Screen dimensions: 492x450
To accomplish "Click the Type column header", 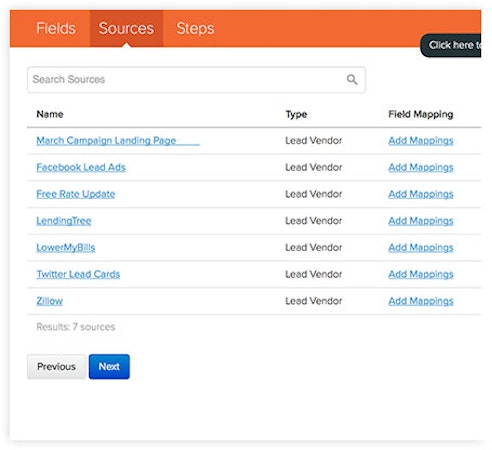I will coord(296,114).
